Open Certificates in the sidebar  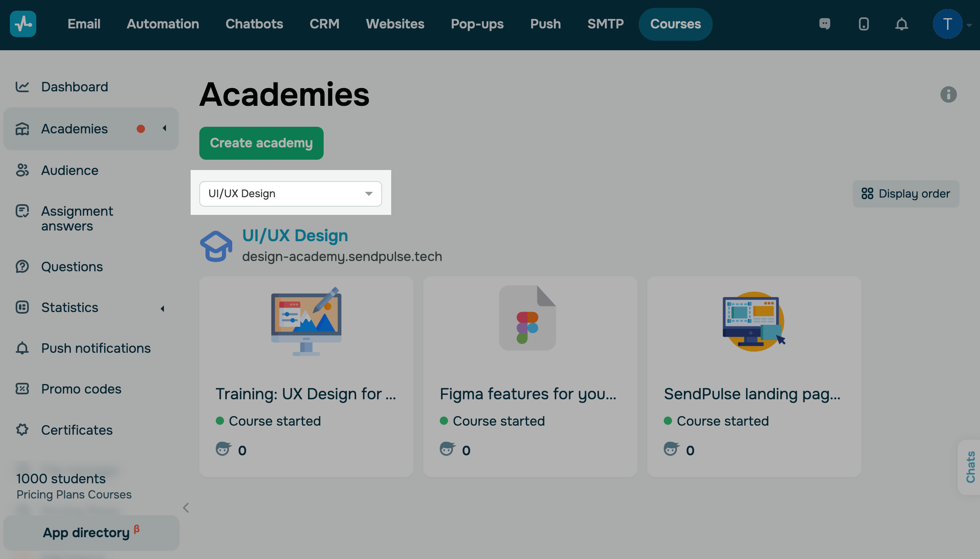[77, 430]
